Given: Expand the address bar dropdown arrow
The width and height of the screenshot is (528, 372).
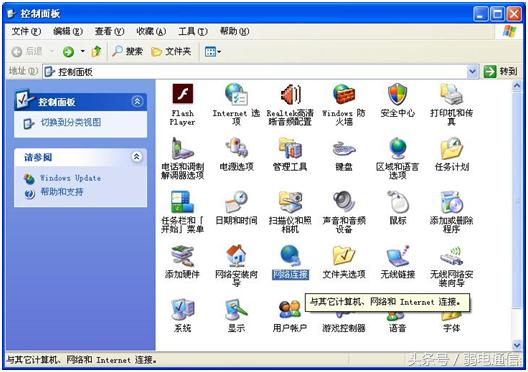Looking at the screenshot, I should click(472, 71).
